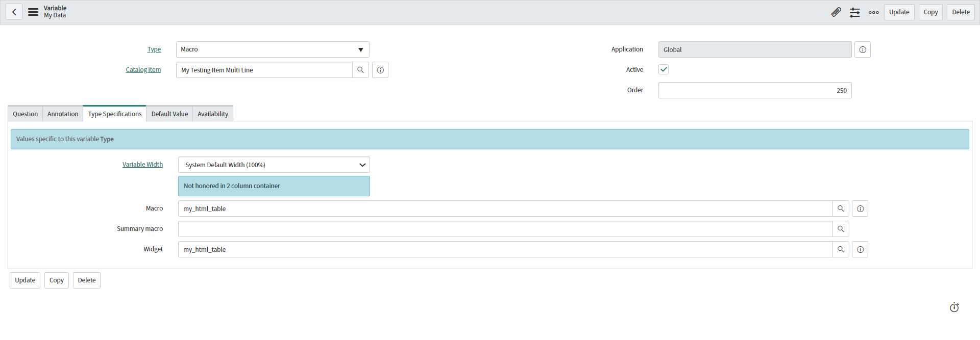This screenshot has width=980, height=340.
Task: Open the Availability tab
Action: point(213,114)
